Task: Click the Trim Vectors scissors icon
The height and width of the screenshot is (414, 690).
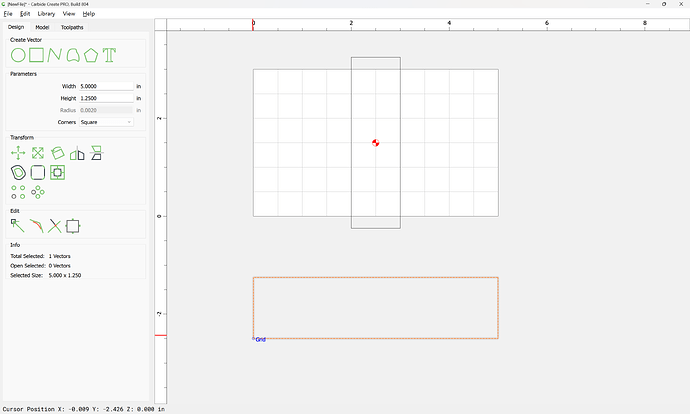Action: [x=55, y=226]
